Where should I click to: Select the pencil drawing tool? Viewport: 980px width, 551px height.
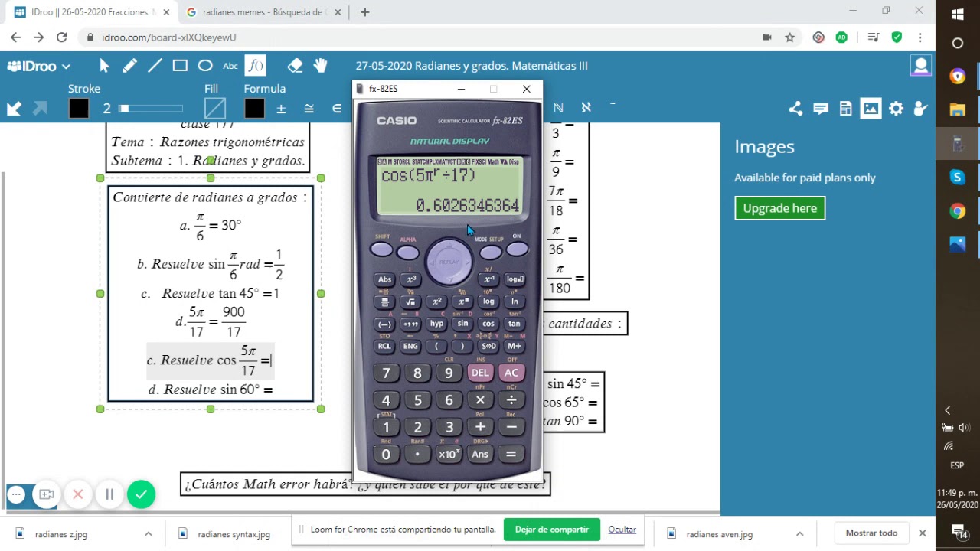tap(129, 66)
